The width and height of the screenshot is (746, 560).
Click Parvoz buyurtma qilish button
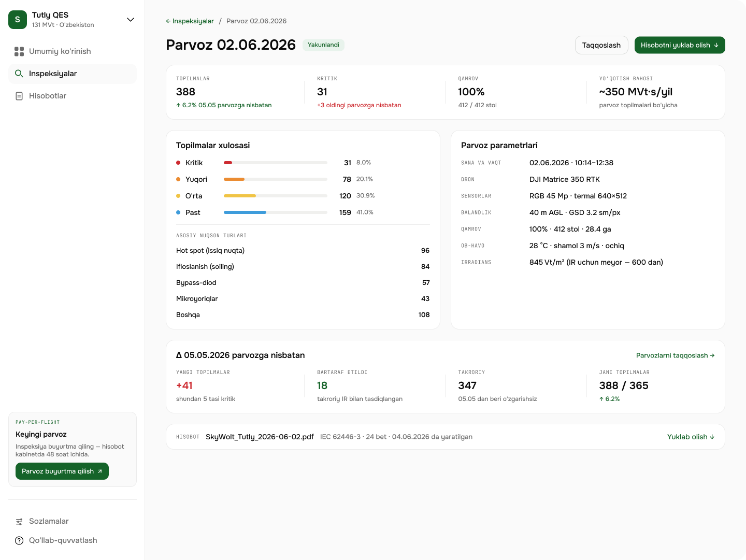click(62, 471)
